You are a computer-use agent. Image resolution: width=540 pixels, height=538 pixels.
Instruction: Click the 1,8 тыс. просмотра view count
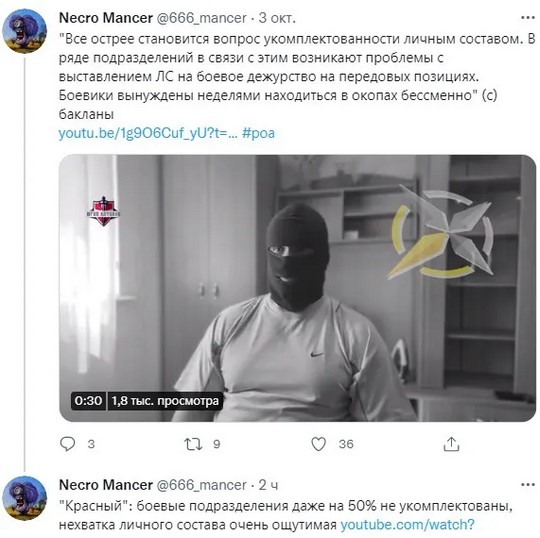(165, 401)
